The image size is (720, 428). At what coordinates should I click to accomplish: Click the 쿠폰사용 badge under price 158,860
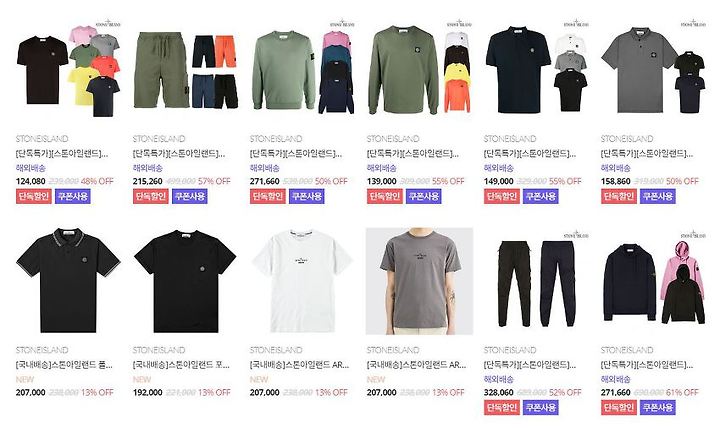point(658,197)
